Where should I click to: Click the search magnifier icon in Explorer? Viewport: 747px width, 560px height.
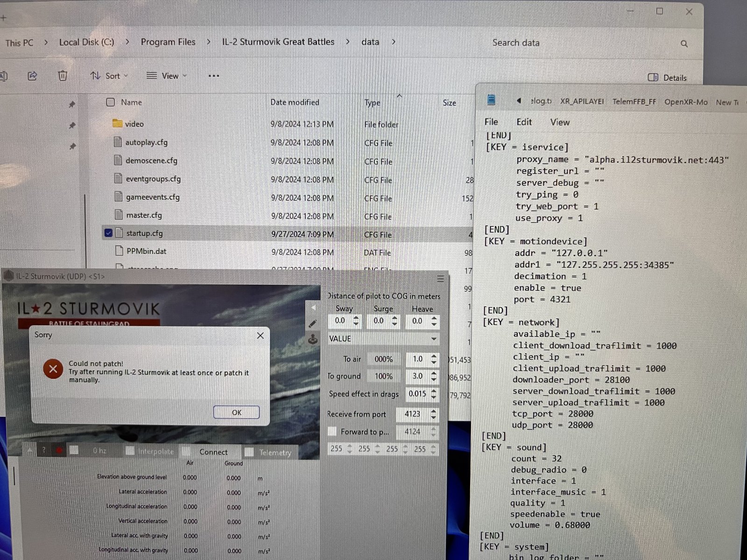click(x=684, y=44)
